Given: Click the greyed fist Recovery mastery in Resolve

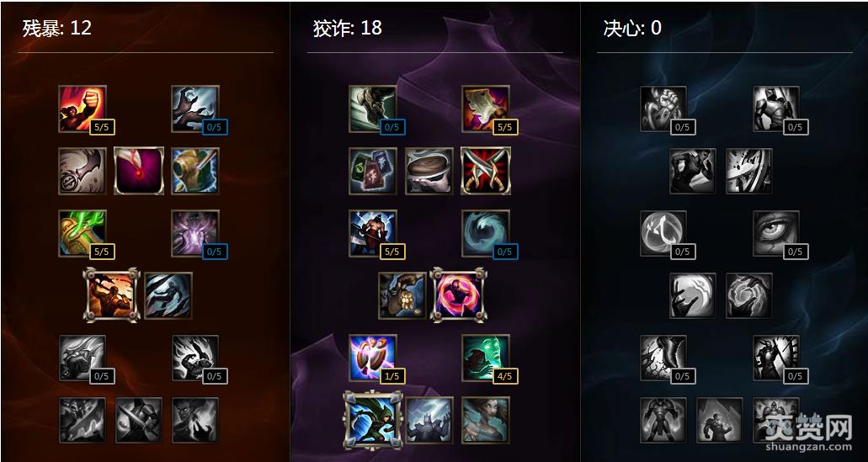Looking at the screenshot, I should (663, 109).
